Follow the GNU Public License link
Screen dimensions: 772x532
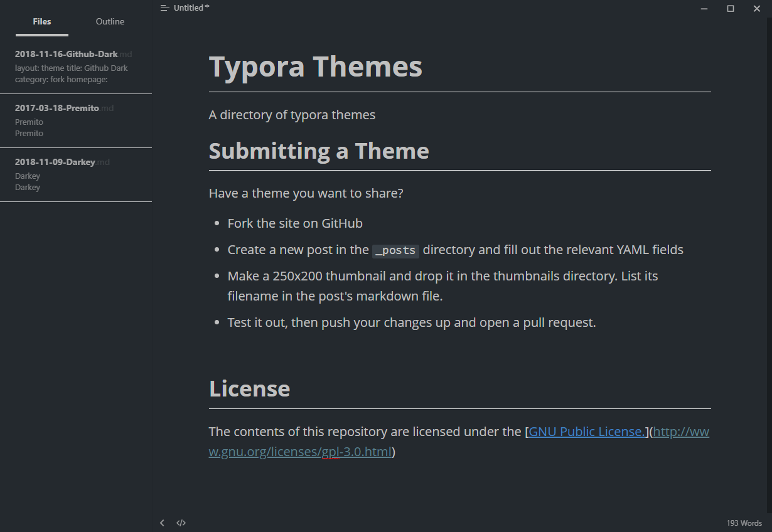click(586, 432)
